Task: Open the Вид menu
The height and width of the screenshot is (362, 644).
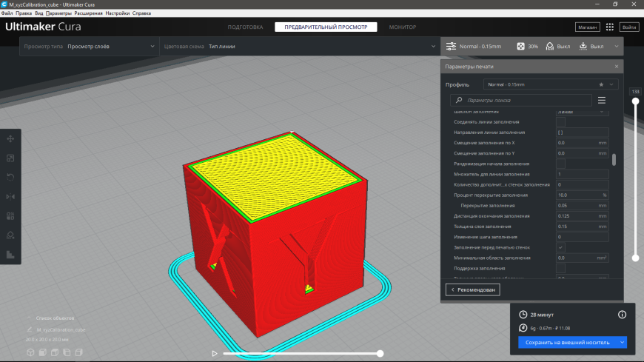Action: pyautogui.click(x=39, y=13)
